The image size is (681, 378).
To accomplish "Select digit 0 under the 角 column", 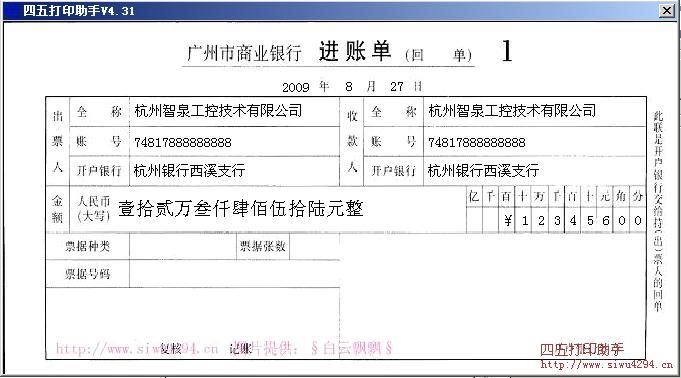I will pyautogui.click(x=622, y=221).
